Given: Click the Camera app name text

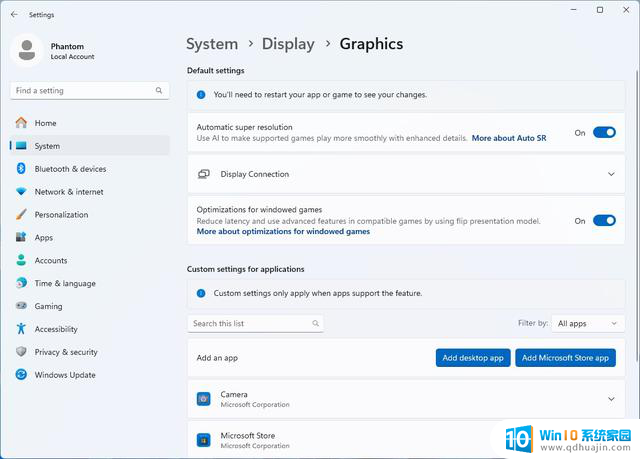Looking at the screenshot, I should (x=234, y=394).
